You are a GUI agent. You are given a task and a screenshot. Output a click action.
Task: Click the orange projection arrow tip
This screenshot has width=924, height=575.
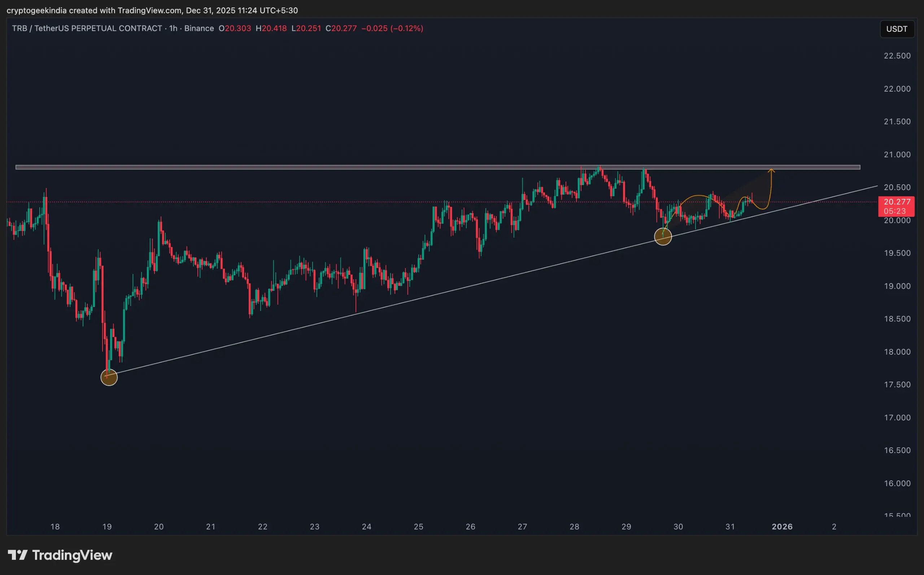point(771,170)
